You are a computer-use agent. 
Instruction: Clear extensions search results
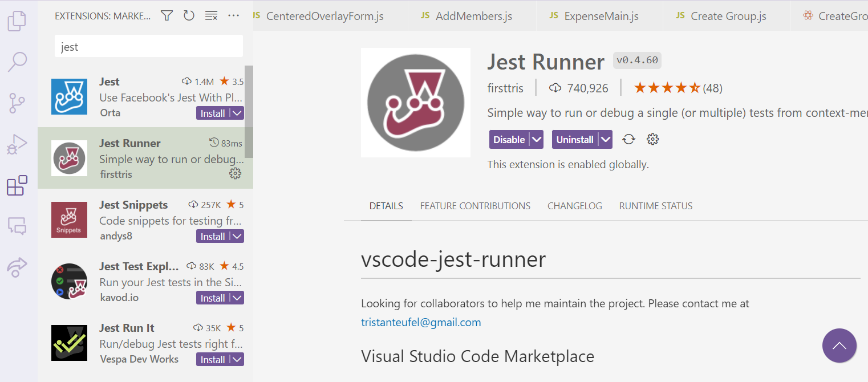point(211,16)
